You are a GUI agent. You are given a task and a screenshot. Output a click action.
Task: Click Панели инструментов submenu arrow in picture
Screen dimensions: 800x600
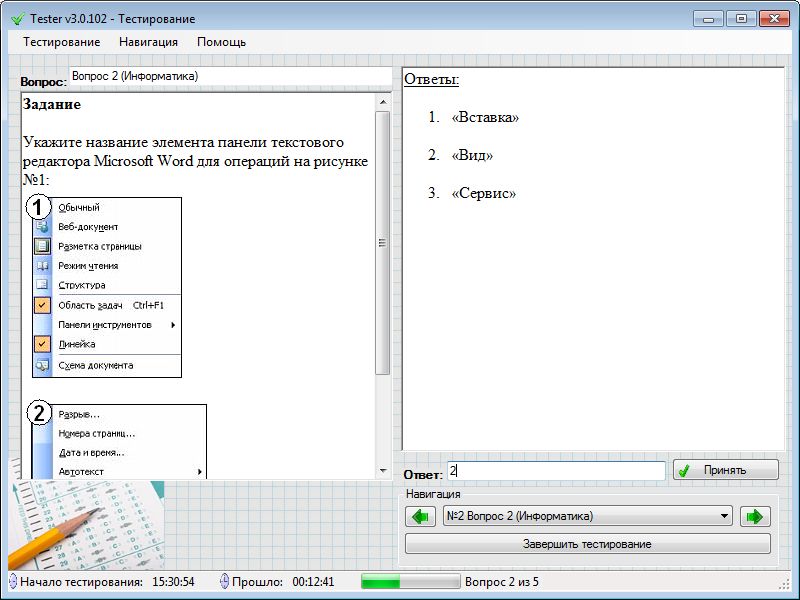click(x=173, y=325)
